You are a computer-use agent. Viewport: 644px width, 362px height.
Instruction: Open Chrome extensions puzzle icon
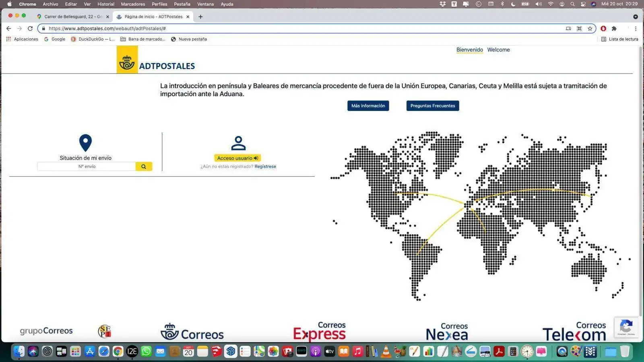coord(614,29)
